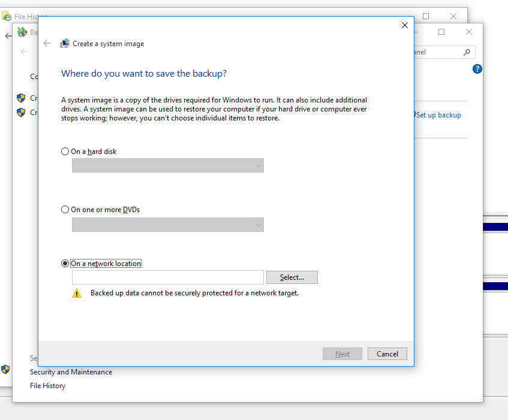
Task: Click the search magnifier in Control Panel
Action: click(x=467, y=53)
